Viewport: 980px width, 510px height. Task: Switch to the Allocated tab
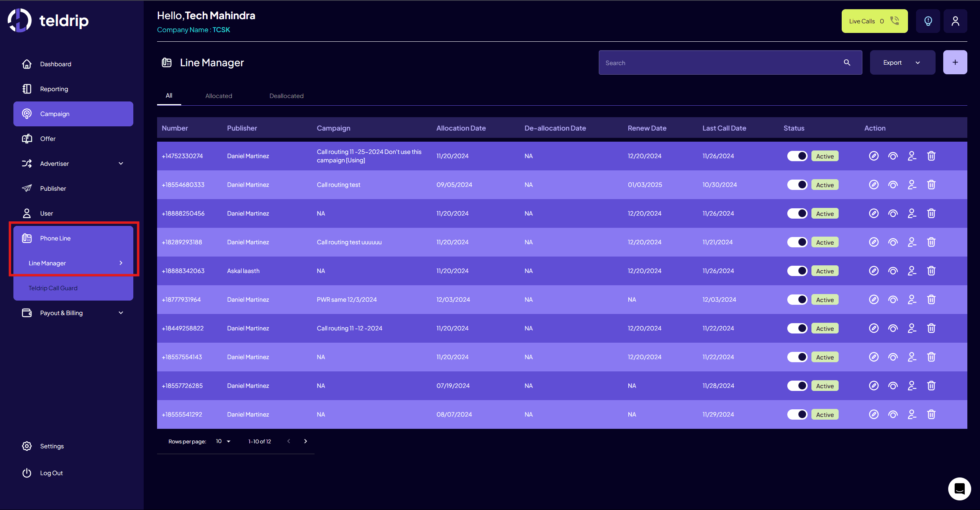(218, 96)
